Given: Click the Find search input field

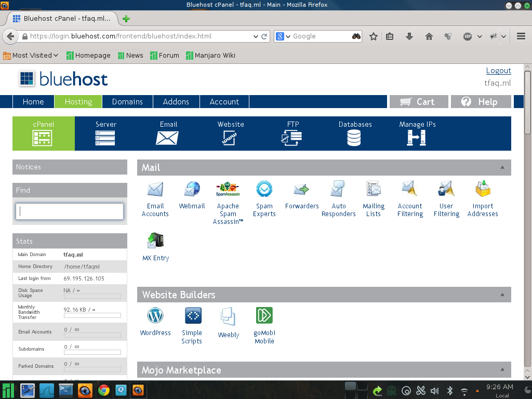Looking at the screenshot, I should (x=70, y=211).
